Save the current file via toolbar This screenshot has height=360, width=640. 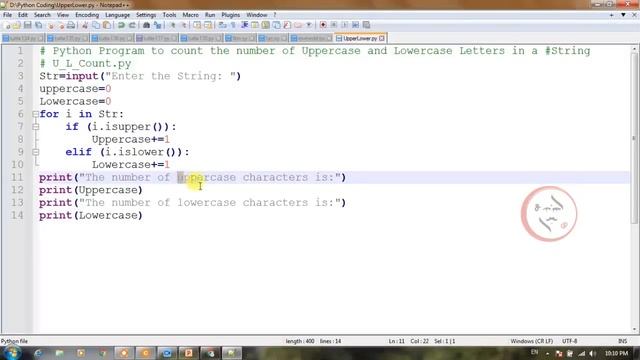27,25
